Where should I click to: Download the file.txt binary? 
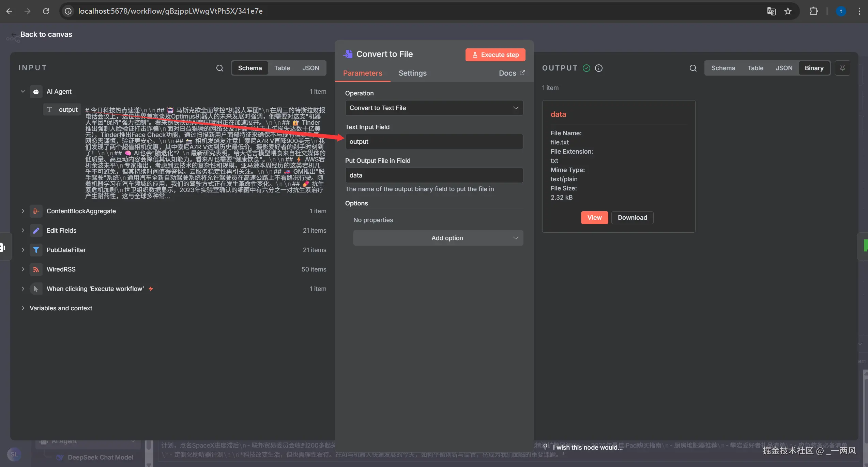(632, 218)
